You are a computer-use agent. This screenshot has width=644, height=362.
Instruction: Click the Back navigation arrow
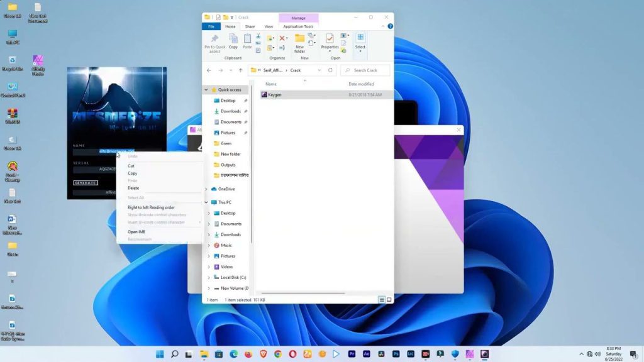[209, 70]
